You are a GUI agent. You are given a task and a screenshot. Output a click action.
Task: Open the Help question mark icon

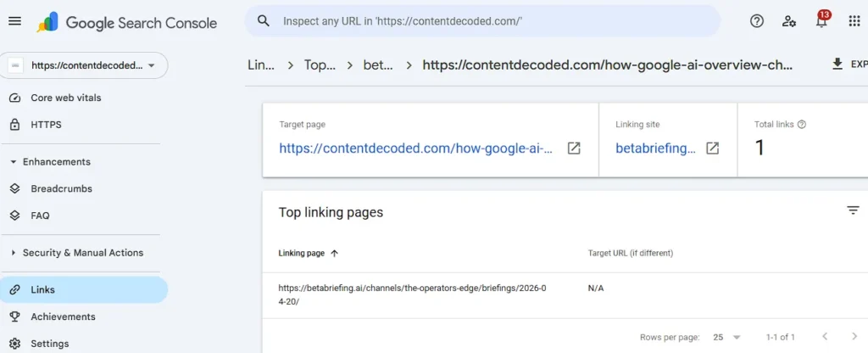(x=757, y=21)
